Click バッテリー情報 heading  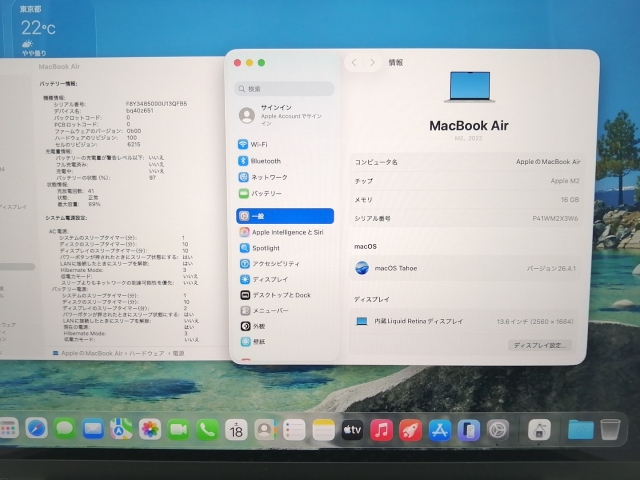(x=58, y=84)
